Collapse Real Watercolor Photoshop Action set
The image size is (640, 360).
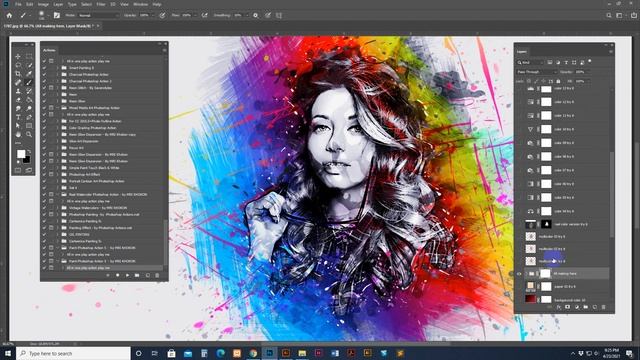tap(58, 194)
